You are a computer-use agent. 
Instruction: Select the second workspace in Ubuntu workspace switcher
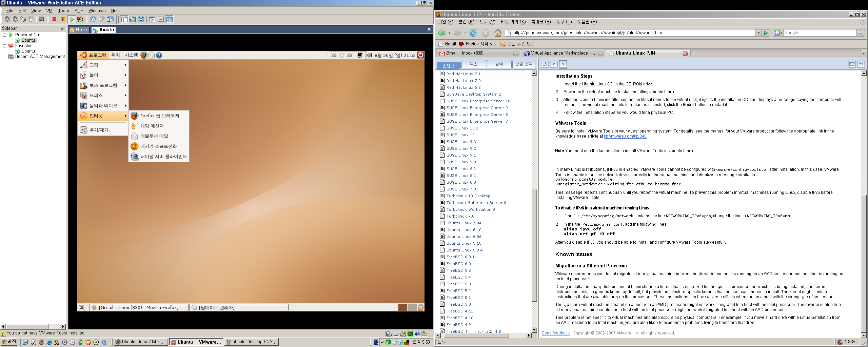412,307
